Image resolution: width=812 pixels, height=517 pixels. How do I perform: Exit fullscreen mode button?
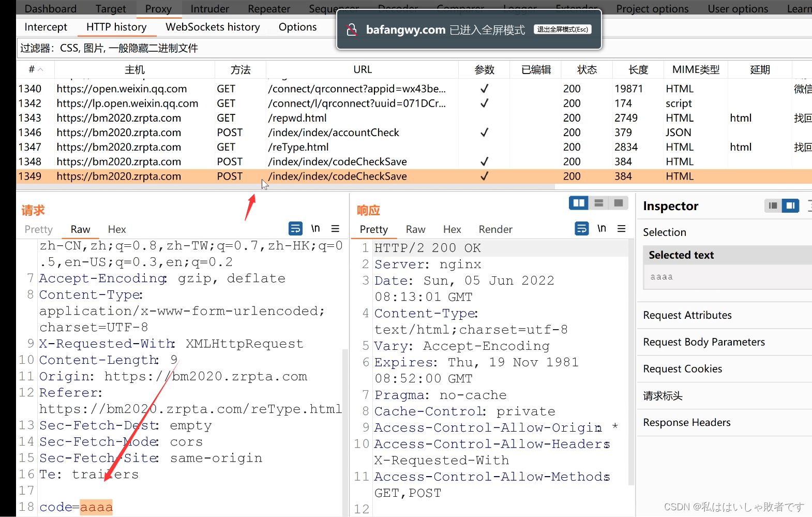[562, 29]
